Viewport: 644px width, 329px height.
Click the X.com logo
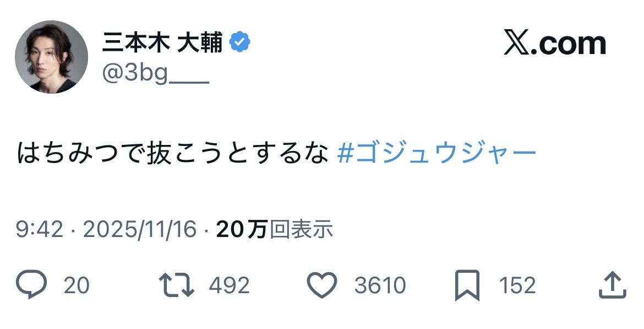click(x=554, y=44)
